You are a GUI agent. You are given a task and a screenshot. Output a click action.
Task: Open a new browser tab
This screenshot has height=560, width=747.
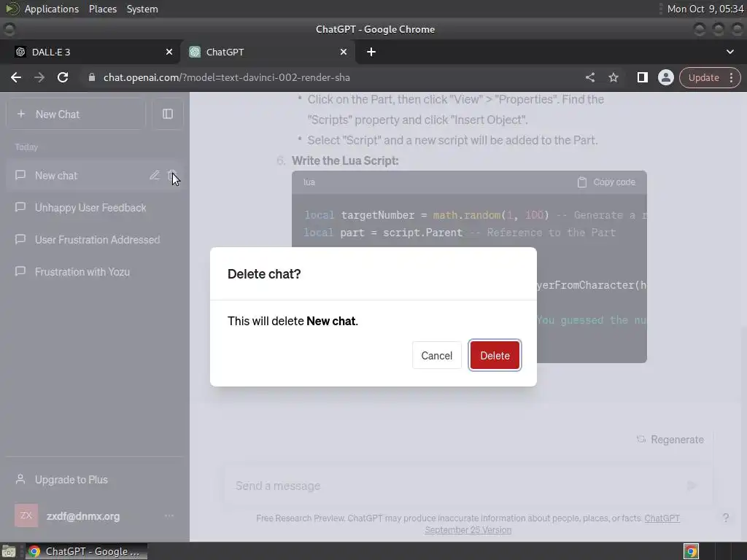tap(371, 52)
